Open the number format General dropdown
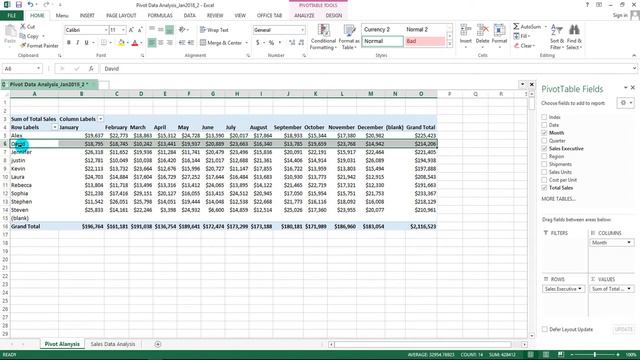The height and width of the screenshot is (360, 640). point(302,30)
